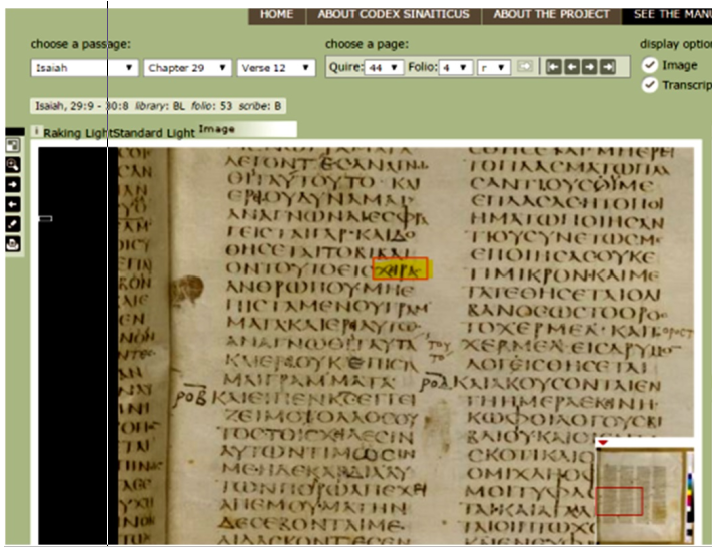Jump to the last page
712x547 pixels.
(608, 67)
